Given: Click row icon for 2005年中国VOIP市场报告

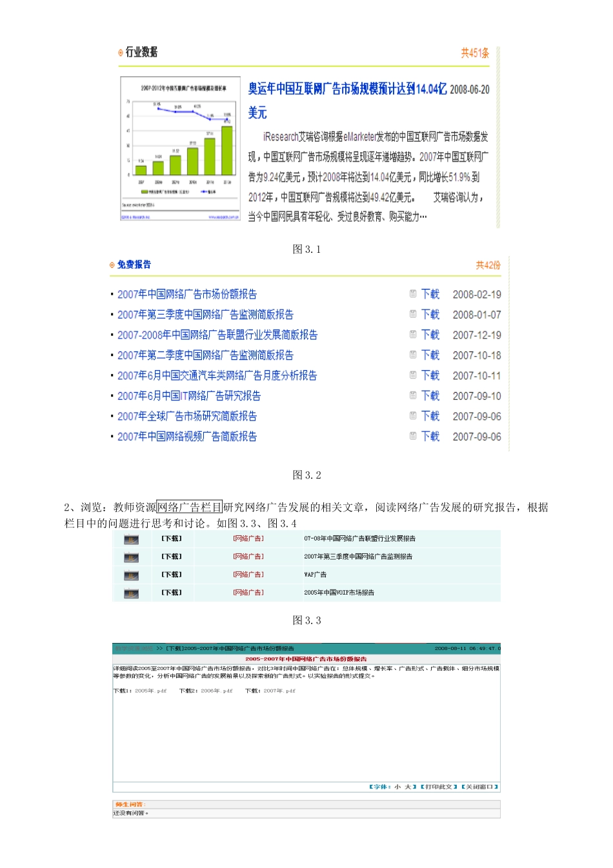Looking at the screenshot, I should pyautogui.click(x=132, y=593).
